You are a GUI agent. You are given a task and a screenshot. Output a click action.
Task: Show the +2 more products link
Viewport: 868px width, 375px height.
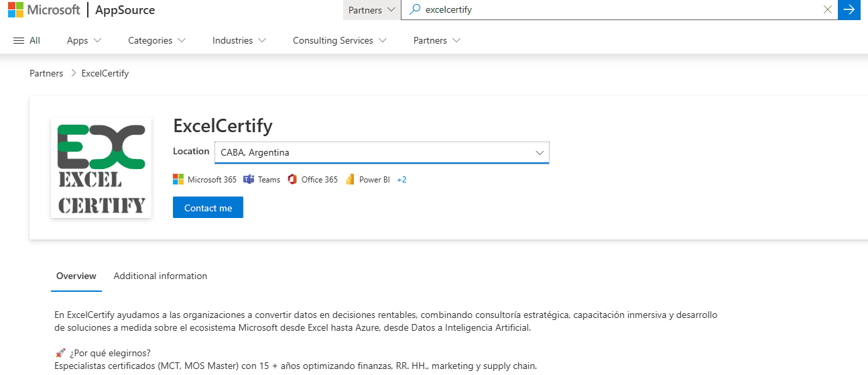pos(401,180)
